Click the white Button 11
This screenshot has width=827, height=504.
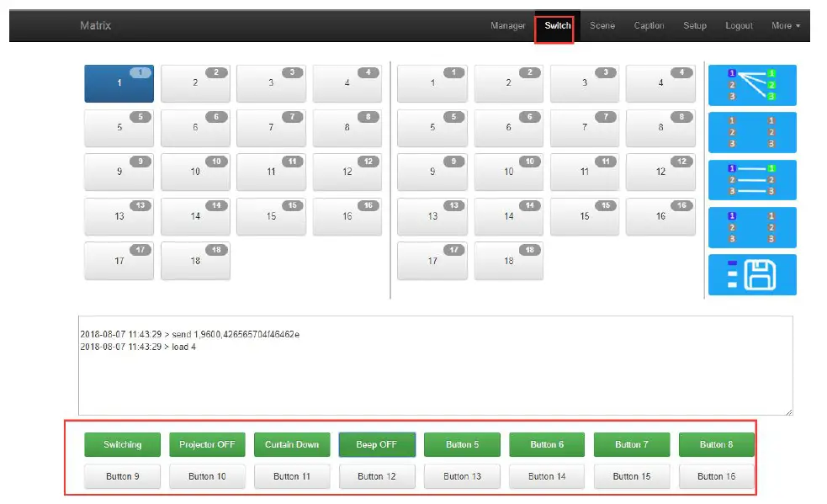(x=292, y=476)
